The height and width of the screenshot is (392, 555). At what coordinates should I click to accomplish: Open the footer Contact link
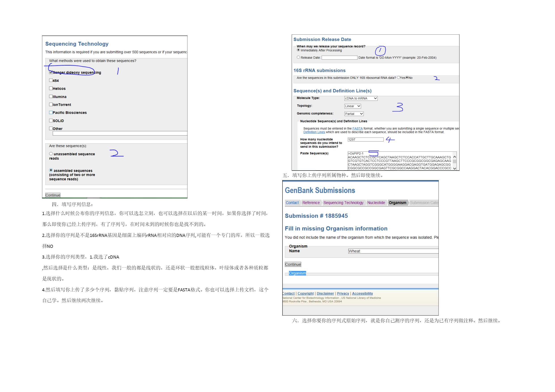click(x=289, y=293)
